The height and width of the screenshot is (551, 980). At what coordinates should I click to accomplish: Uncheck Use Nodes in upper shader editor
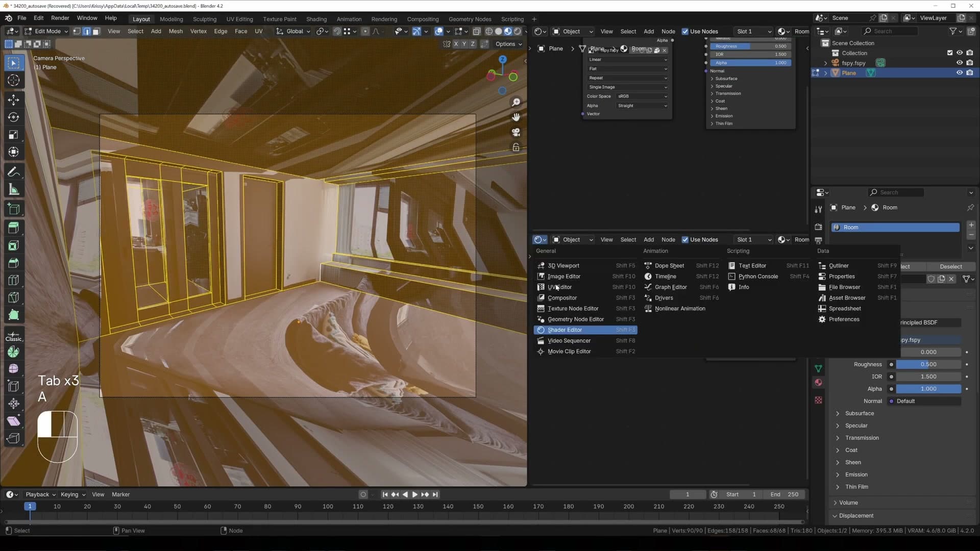(x=685, y=32)
